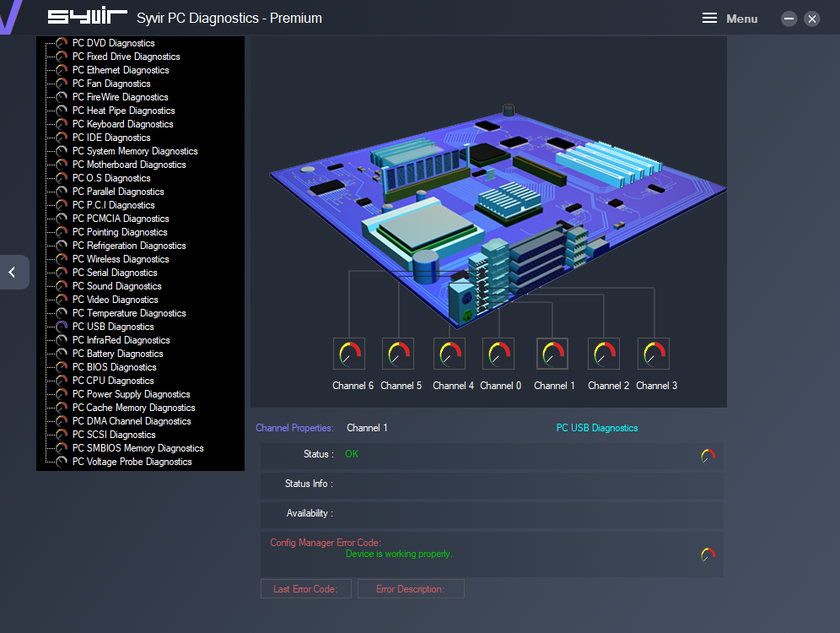
Task: Select PC Battery Diagnostics in tree
Action: point(118,354)
